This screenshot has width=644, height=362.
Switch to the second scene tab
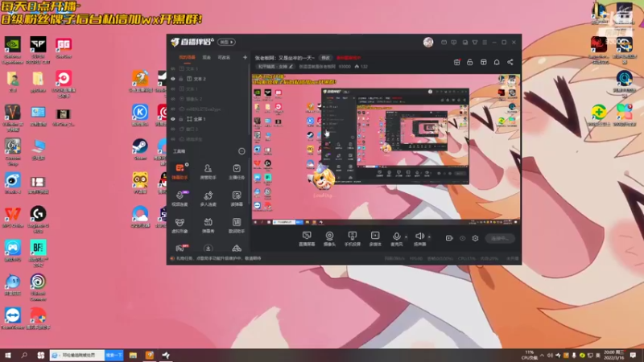click(207, 57)
